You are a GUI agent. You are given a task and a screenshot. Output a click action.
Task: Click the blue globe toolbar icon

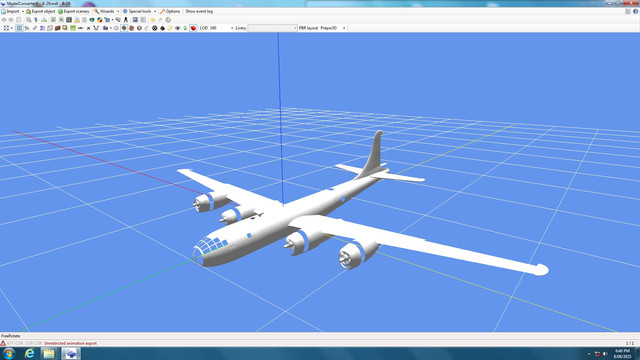(92, 20)
